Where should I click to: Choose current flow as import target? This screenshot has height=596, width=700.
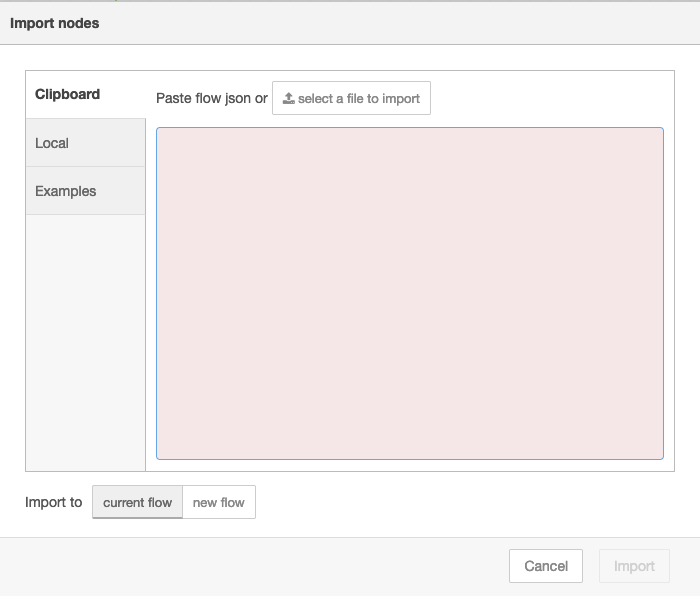pyautogui.click(x=137, y=502)
